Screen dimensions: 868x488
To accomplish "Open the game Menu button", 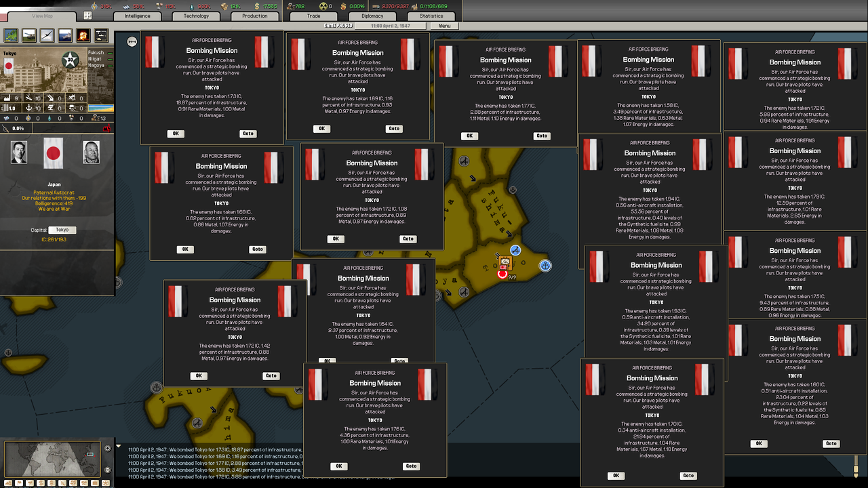I will pyautogui.click(x=444, y=26).
